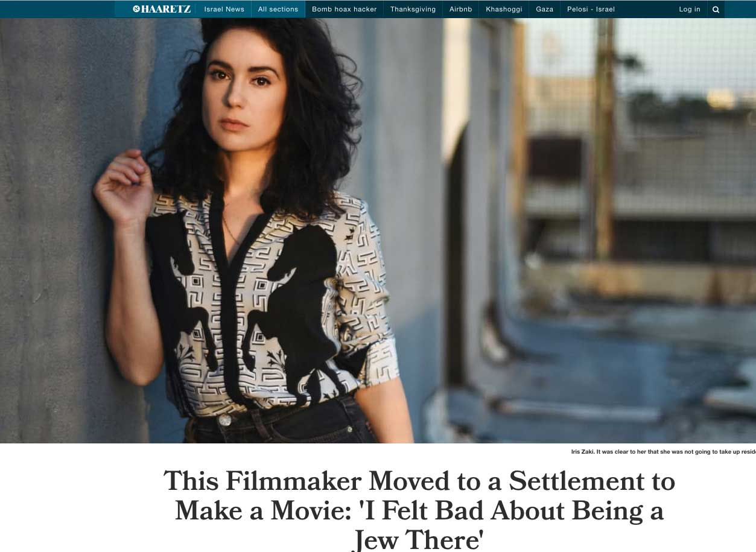Screen dimensions: 756x552
Task: Go home via the HAARETZ wordmark
Action: tap(166, 9)
